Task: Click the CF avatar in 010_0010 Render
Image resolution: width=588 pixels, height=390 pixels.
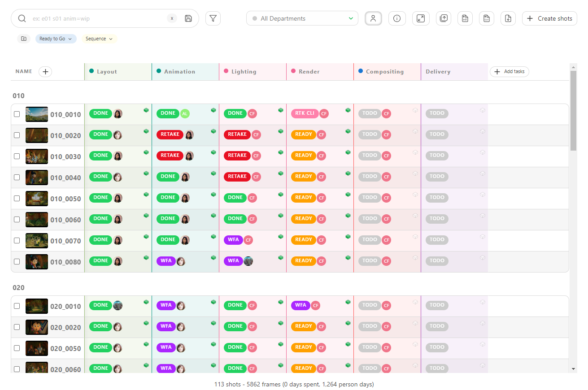Action: pos(324,113)
